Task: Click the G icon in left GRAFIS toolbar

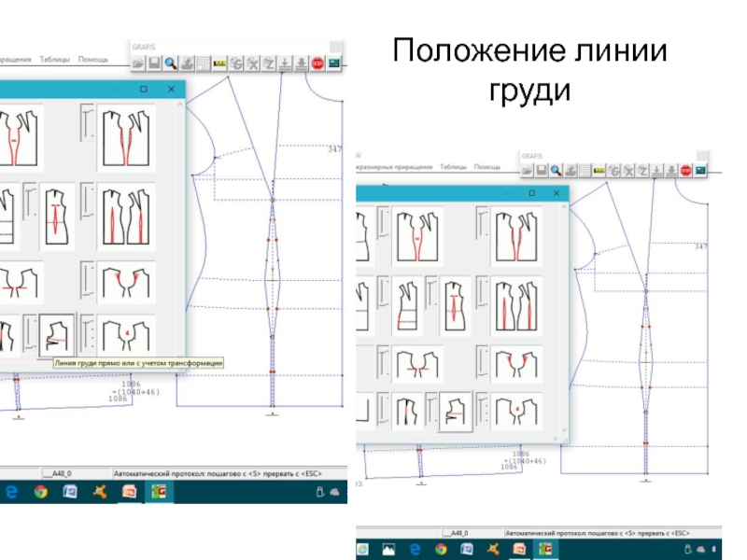Action: (x=236, y=63)
